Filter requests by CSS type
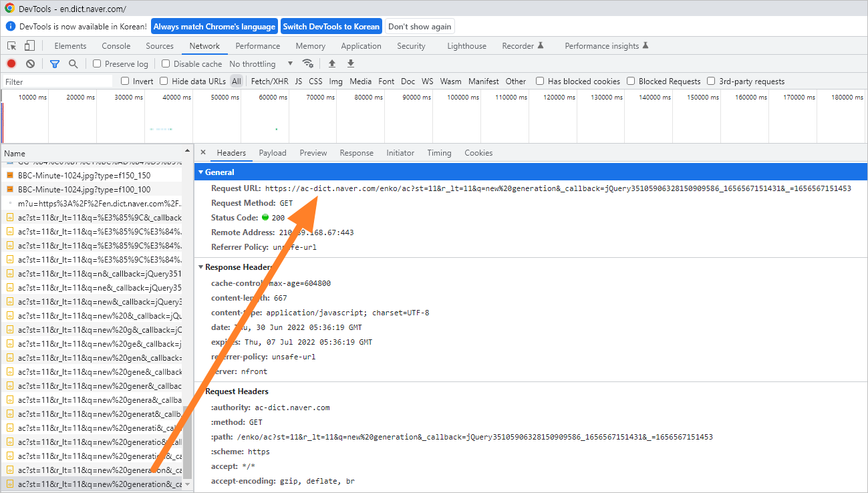This screenshot has width=868, height=493. tap(315, 81)
